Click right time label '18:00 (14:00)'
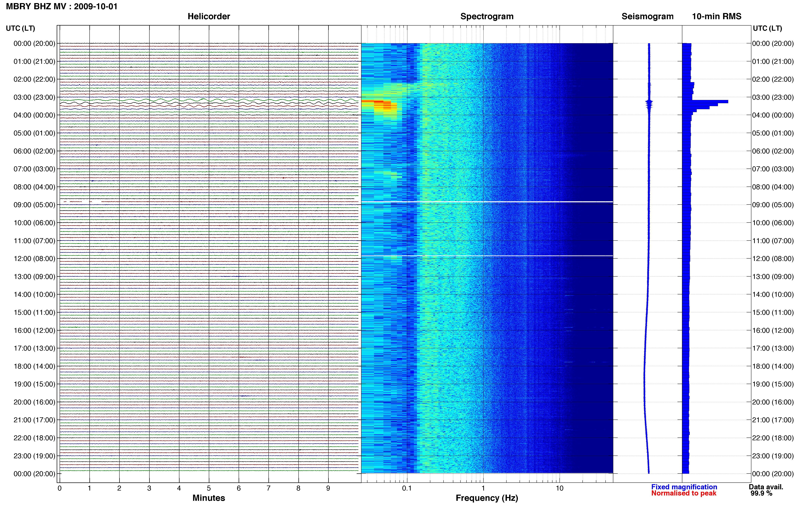 [773, 366]
